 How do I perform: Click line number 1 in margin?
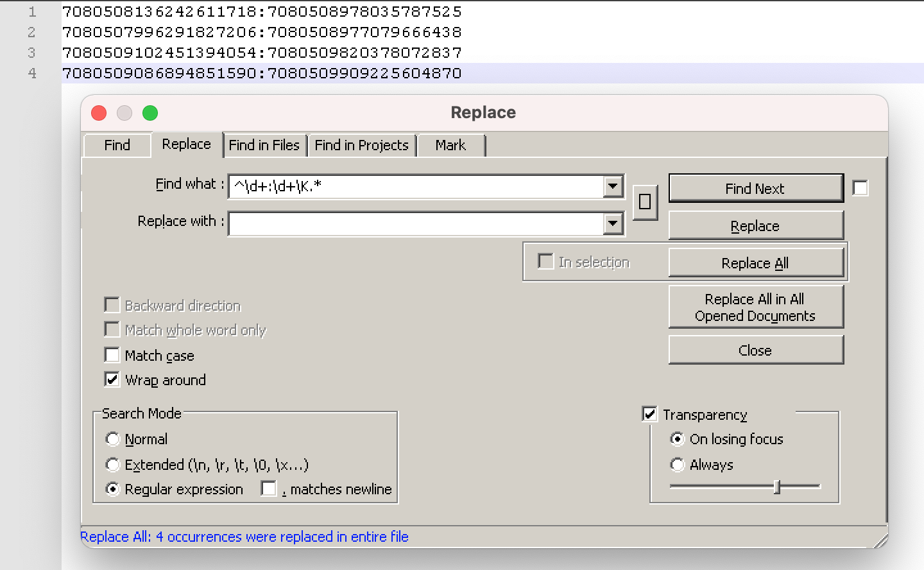32,12
